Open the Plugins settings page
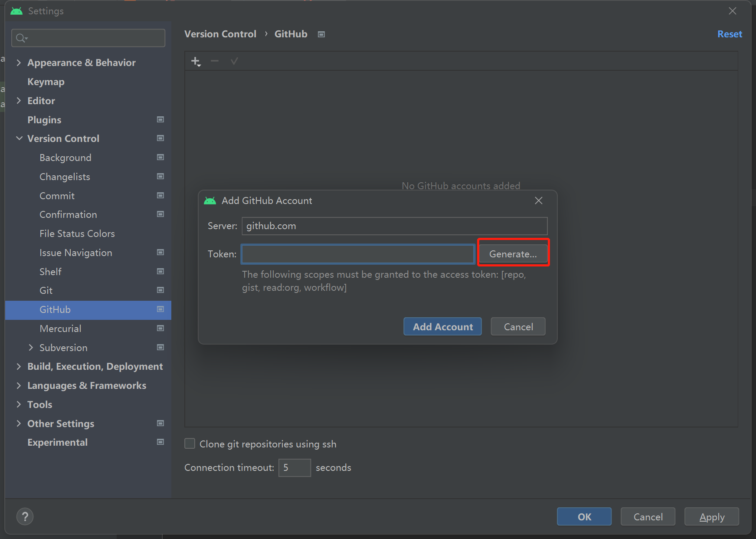 44,120
